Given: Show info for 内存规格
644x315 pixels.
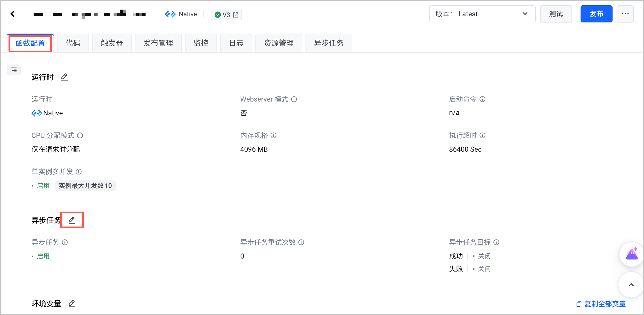Looking at the screenshot, I should tap(273, 135).
